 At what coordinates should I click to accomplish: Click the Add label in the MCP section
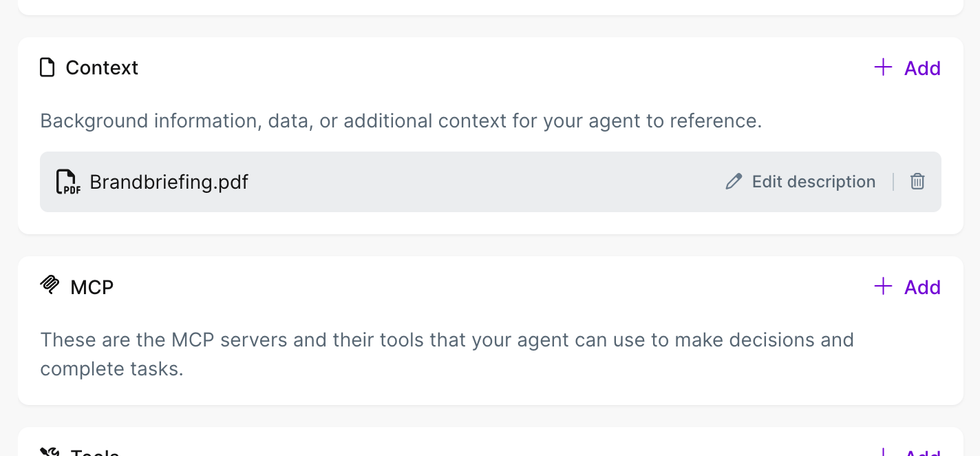pyautogui.click(x=922, y=287)
